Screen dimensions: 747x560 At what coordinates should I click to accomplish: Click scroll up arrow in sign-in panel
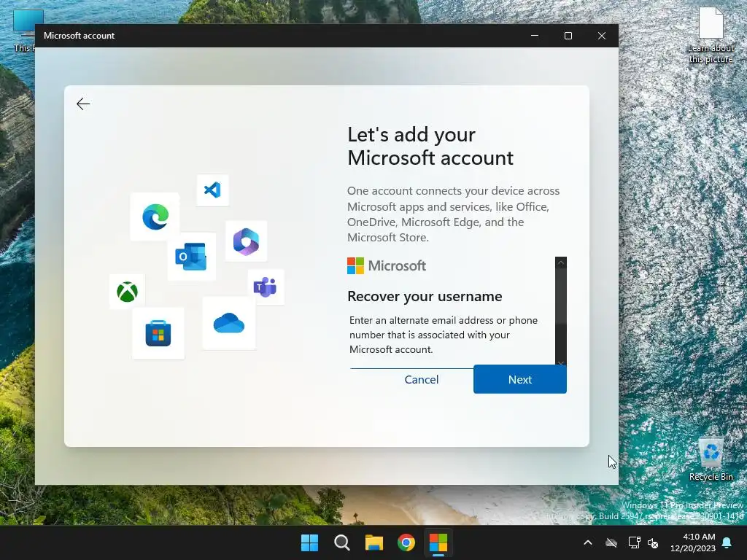click(561, 262)
